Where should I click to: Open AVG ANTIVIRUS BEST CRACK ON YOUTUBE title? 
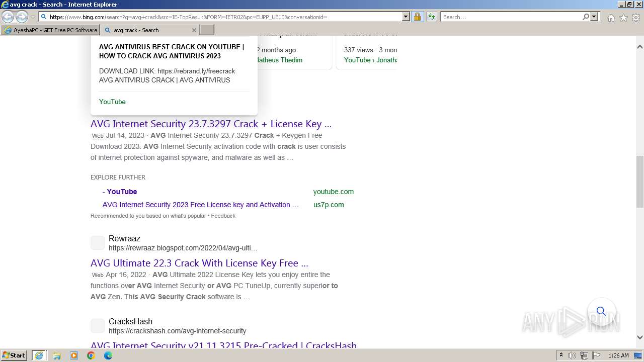(172, 51)
